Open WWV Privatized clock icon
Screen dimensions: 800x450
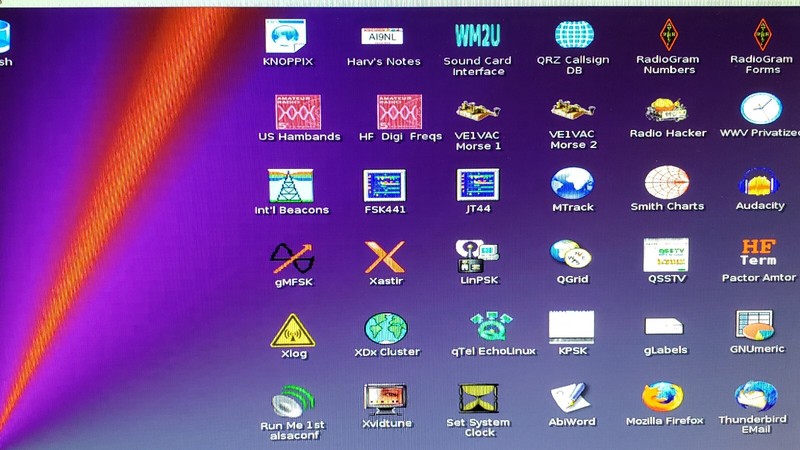[x=761, y=108]
